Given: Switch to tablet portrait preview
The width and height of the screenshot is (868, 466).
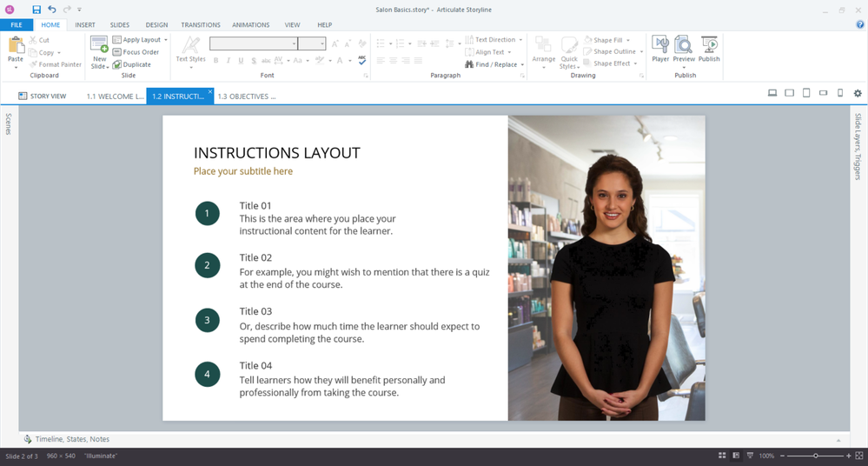Looking at the screenshot, I should tap(806, 93).
